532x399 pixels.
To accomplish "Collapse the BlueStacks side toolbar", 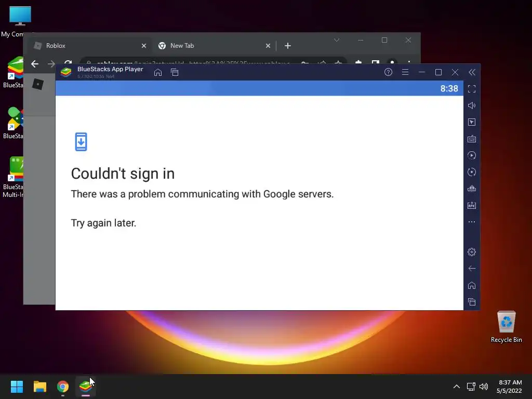I will 472,72.
